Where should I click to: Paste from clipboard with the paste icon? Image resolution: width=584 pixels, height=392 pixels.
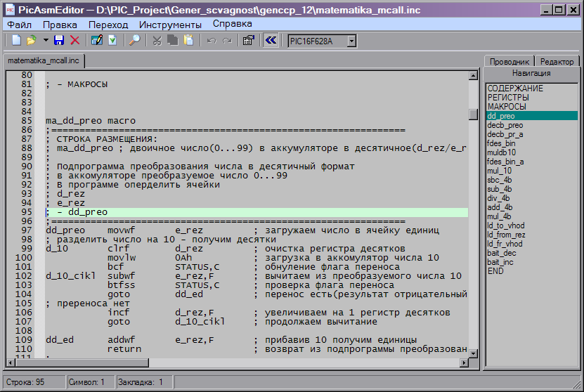188,40
